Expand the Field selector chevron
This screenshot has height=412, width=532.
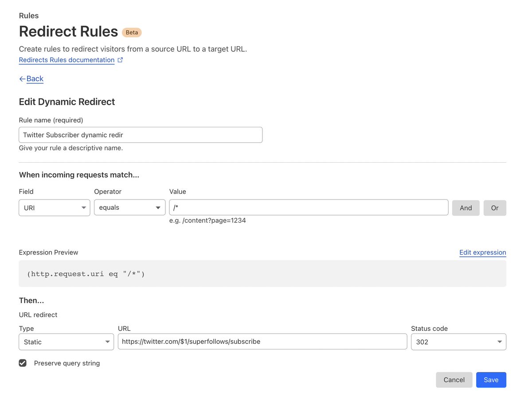pos(84,208)
